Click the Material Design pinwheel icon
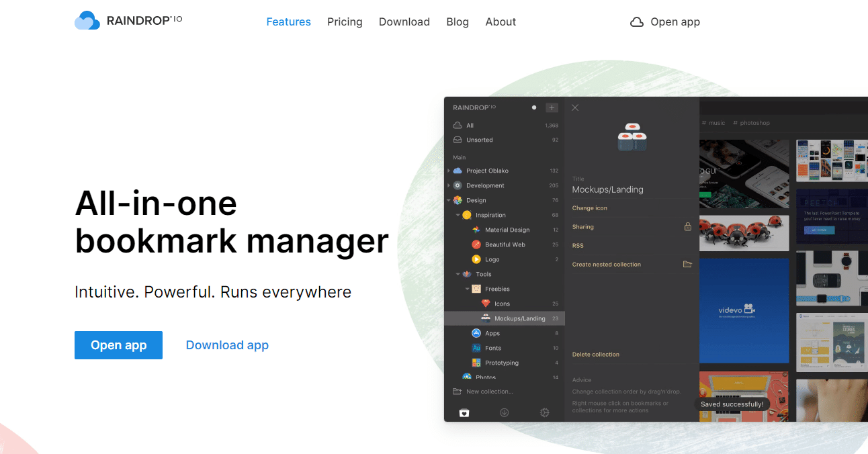 tap(476, 230)
